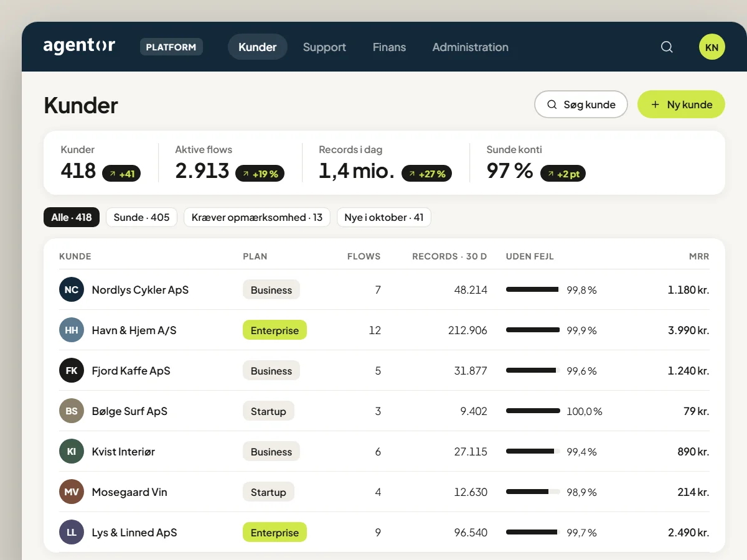Click Enterprise plan badge for Lys & Linned
The image size is (747, 560).
pos(275,533)
